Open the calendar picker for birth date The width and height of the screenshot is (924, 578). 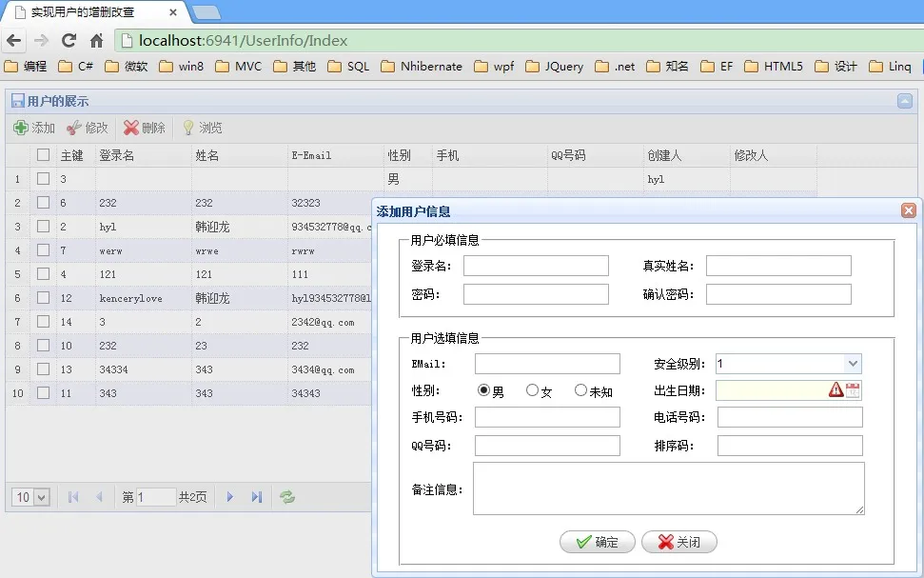(x=853, y=389)
